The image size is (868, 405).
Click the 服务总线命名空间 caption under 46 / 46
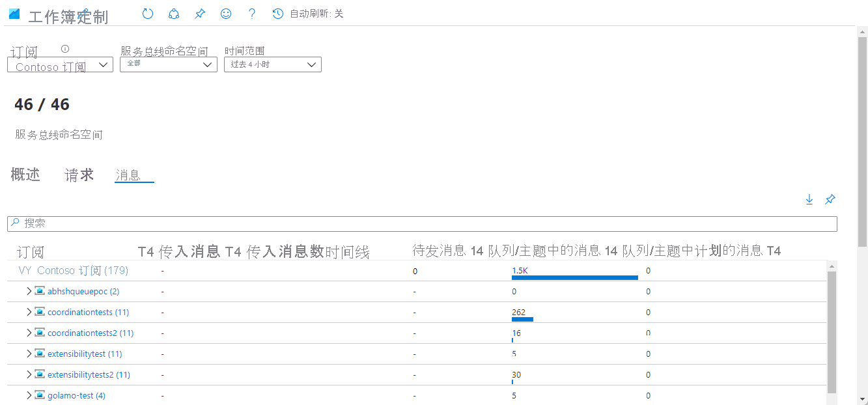[59, 135]
